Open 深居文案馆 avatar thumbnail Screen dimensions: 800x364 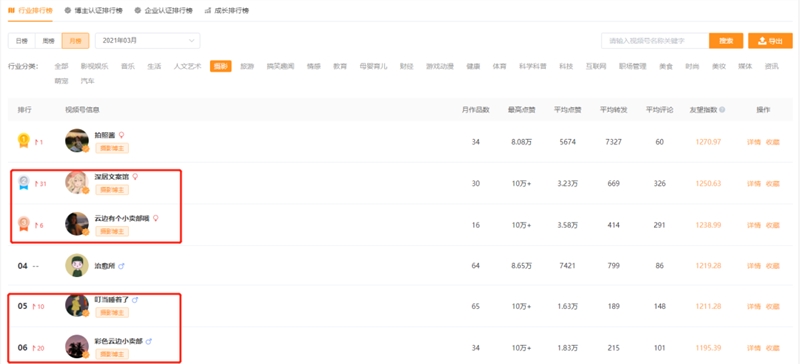(x=77, y=182)
